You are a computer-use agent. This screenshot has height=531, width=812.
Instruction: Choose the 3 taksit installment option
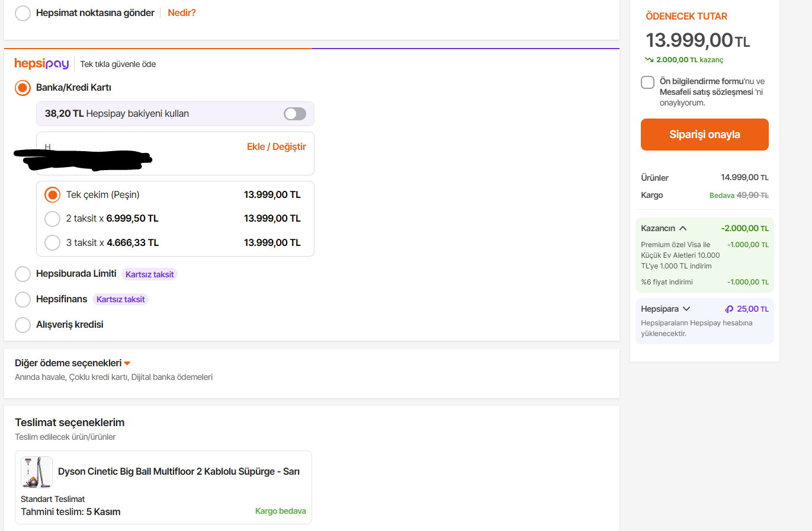coord(53,242)
